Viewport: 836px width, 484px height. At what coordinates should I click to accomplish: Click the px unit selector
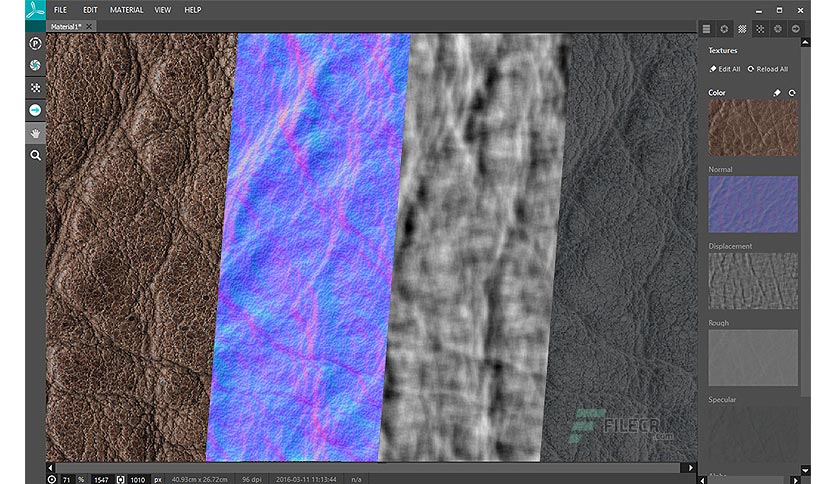click(x=158, y=479)
